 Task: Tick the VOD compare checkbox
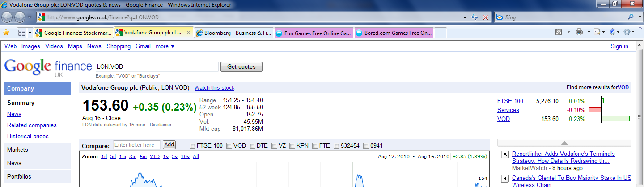point(229,146)
